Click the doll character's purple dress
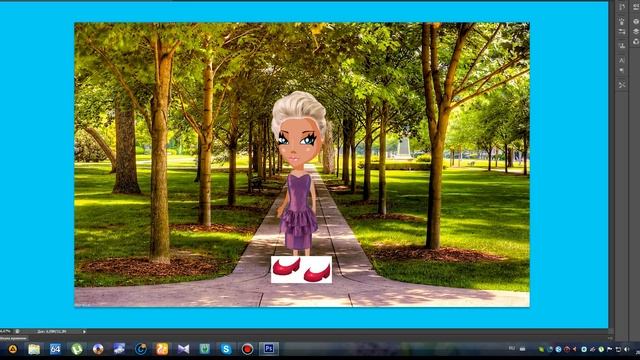The width and height of the screenshot is (640, 360). tap(299, 211)
